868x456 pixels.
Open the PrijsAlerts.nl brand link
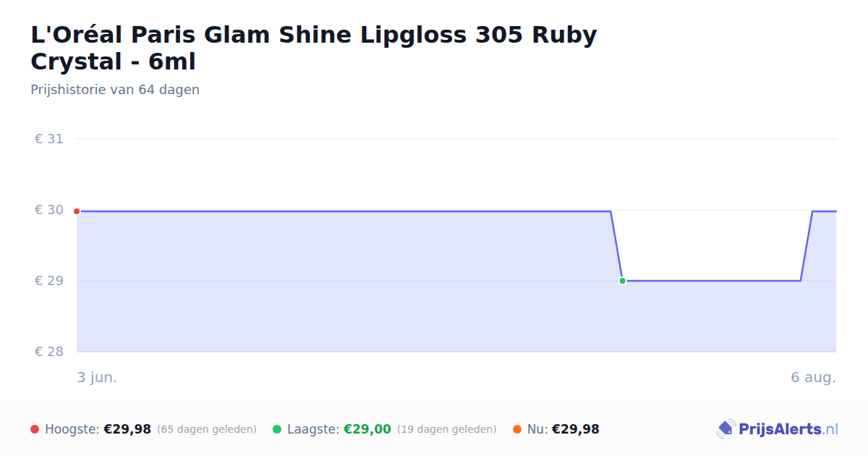pyautogui.click(x=778, y=429)
